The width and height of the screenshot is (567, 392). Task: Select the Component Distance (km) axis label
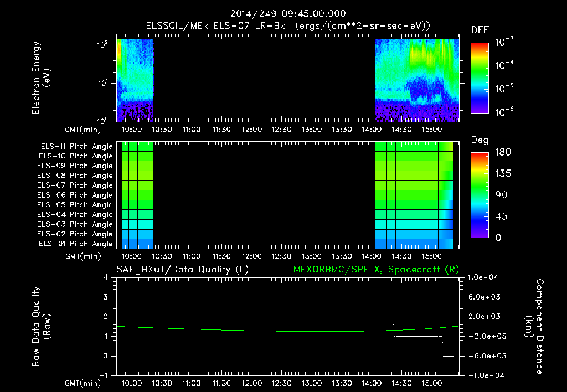(x=534, y=327)
